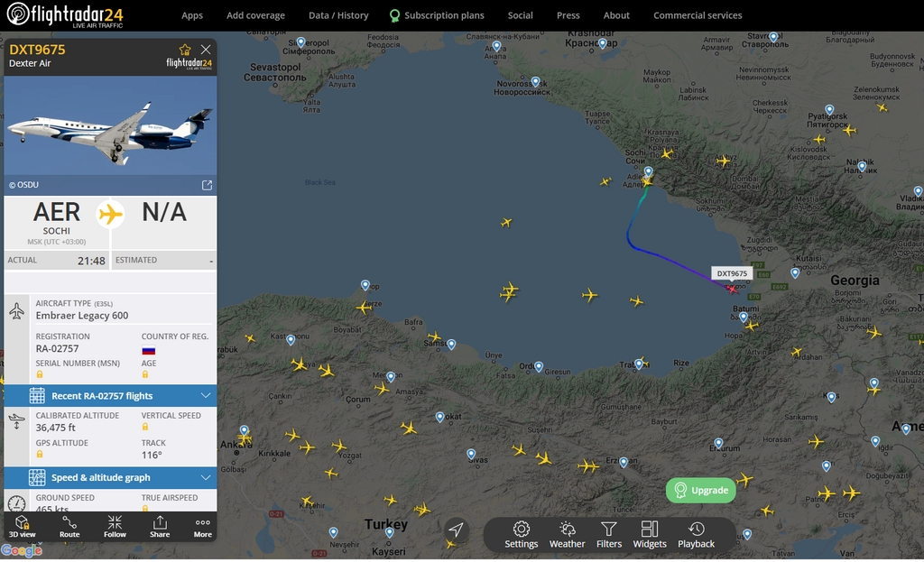
Task: Click the Google logo on map
Action: pyautogui.click(x=22, y=551)
